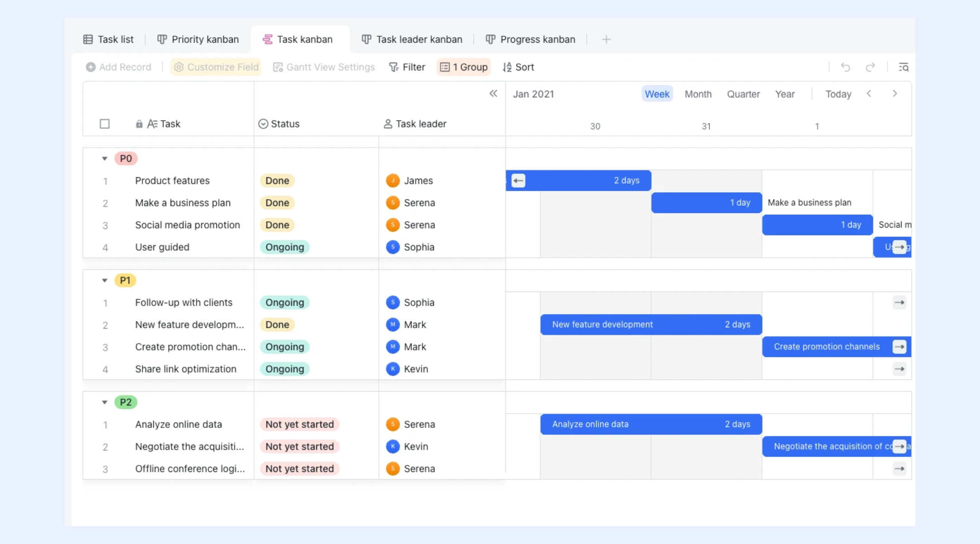Jump to Share link optimization bar
This screenshot has width=980, height=544.
[x=899, y=369]
